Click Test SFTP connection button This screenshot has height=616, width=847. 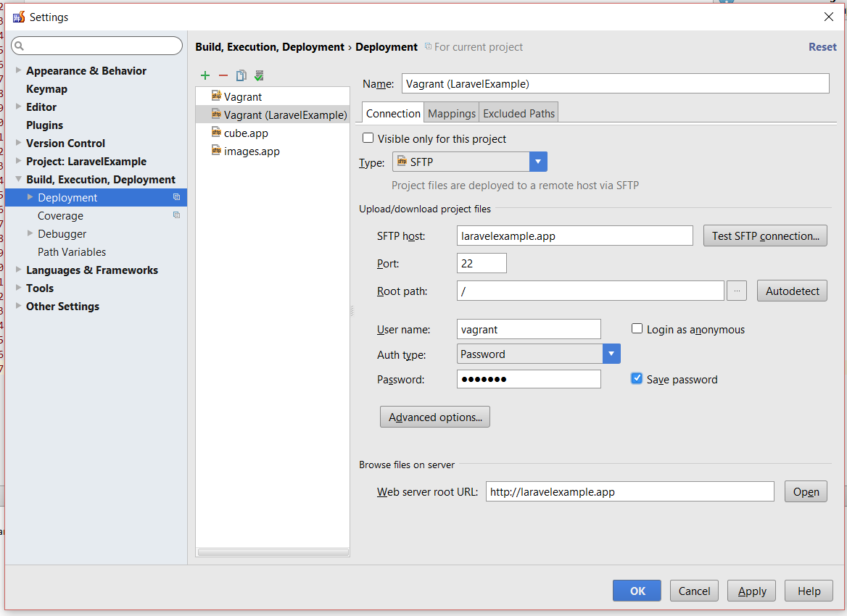[x=765, y=236]
